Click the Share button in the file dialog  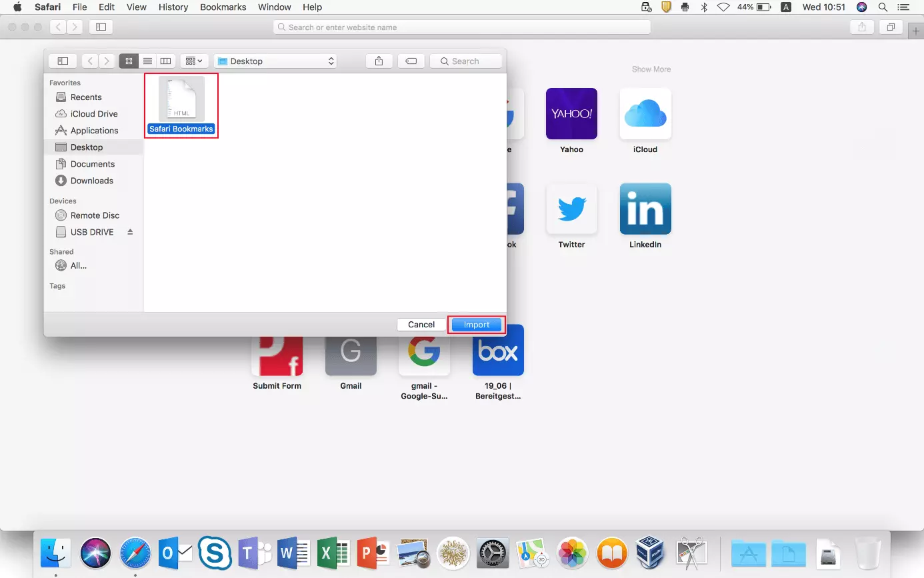click(379, 61)
